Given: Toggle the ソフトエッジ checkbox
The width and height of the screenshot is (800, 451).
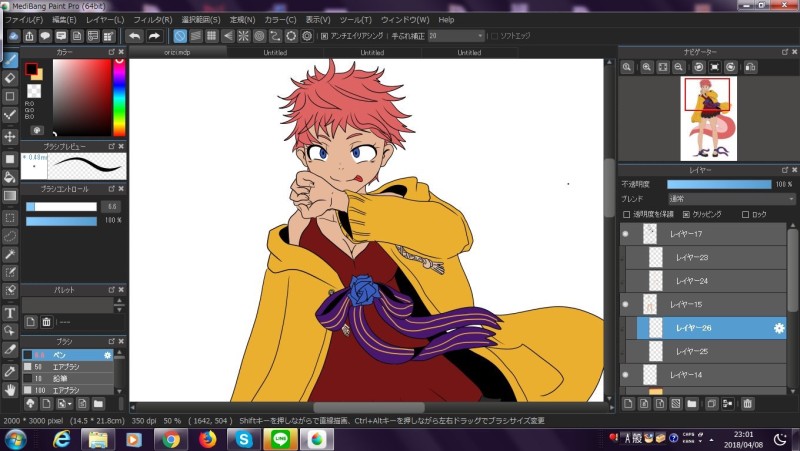Looking at the screenshot, I should click(x=494, y=36).
